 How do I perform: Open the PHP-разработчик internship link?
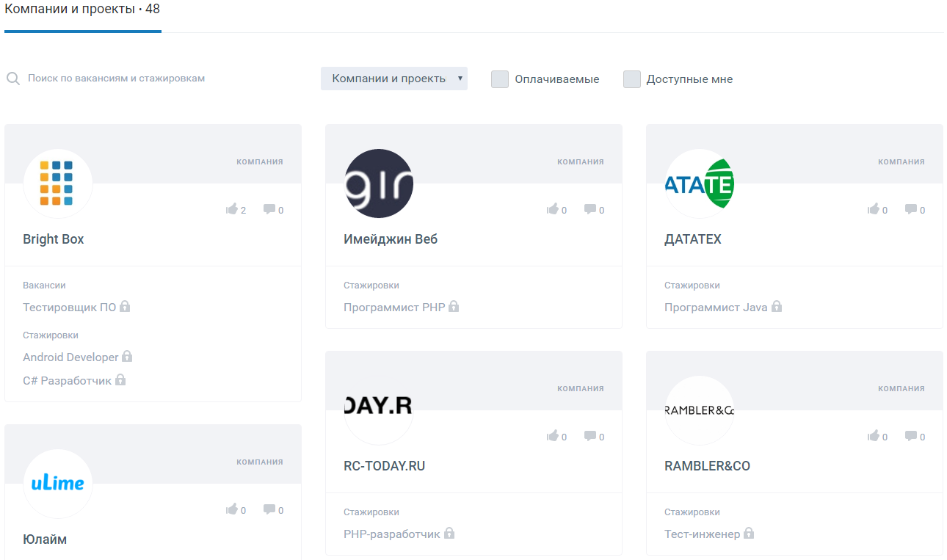pyautogui.click(x=391, y=534)
